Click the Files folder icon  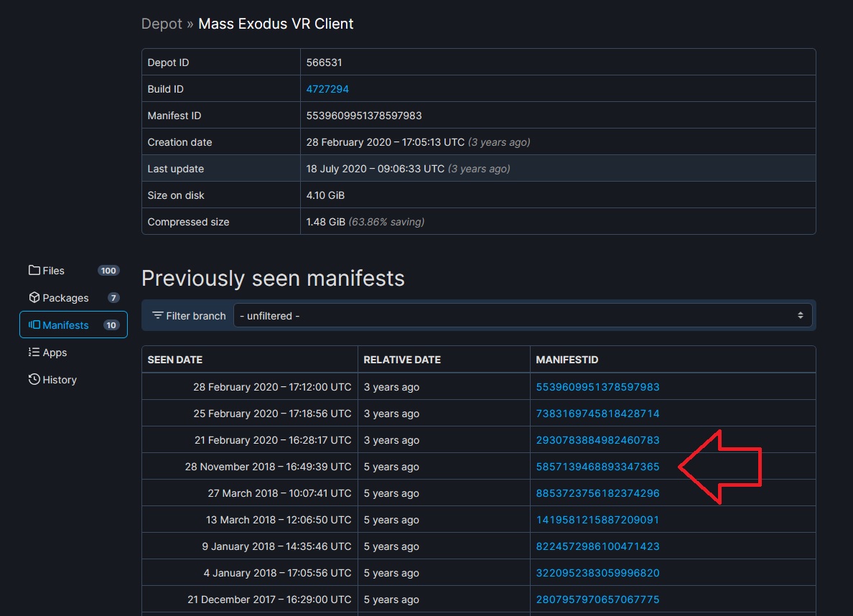[x=34, y=271]
